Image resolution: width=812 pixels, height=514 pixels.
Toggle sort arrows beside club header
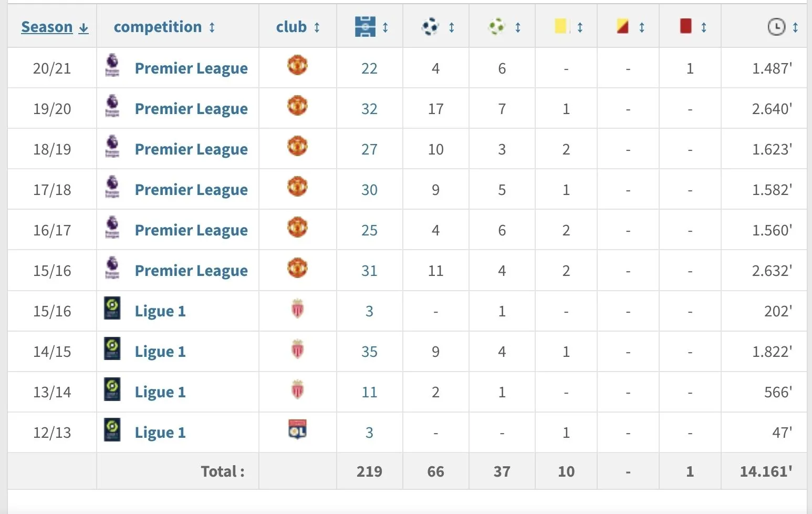click(x=317, y=27)
